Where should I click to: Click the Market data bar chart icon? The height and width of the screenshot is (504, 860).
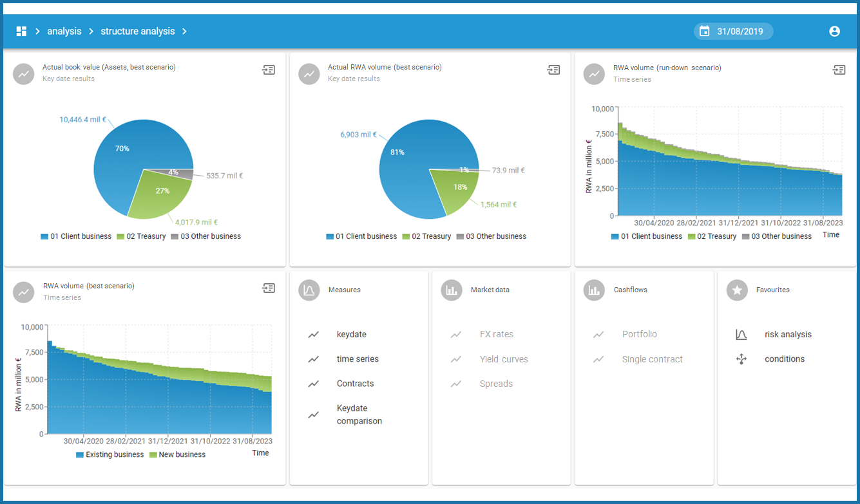452,290
